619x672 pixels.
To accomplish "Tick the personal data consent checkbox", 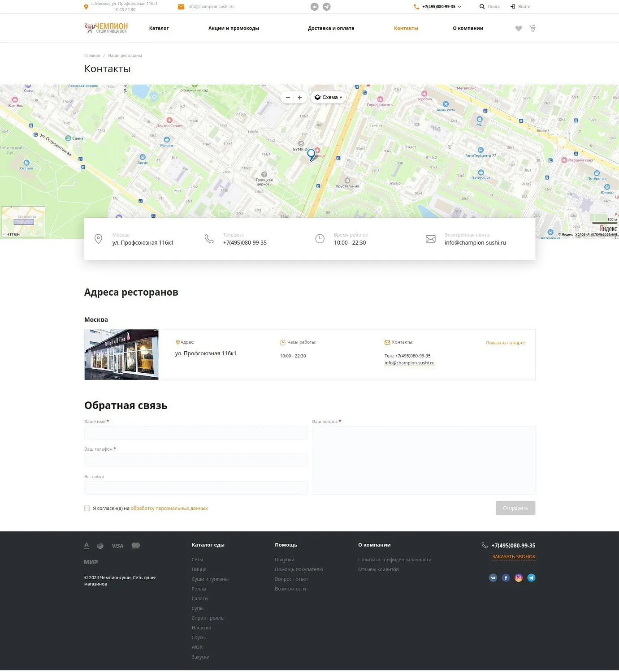I will (87, 508).
